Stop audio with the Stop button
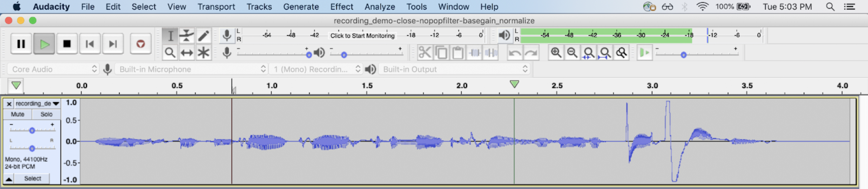The height and width of the screenshot is (189, 868). 67,44
